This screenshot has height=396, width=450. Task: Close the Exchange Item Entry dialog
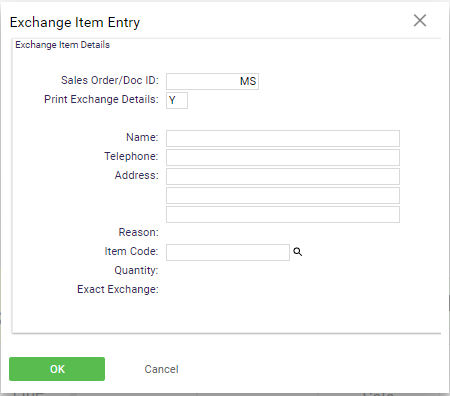coord(420,21)
